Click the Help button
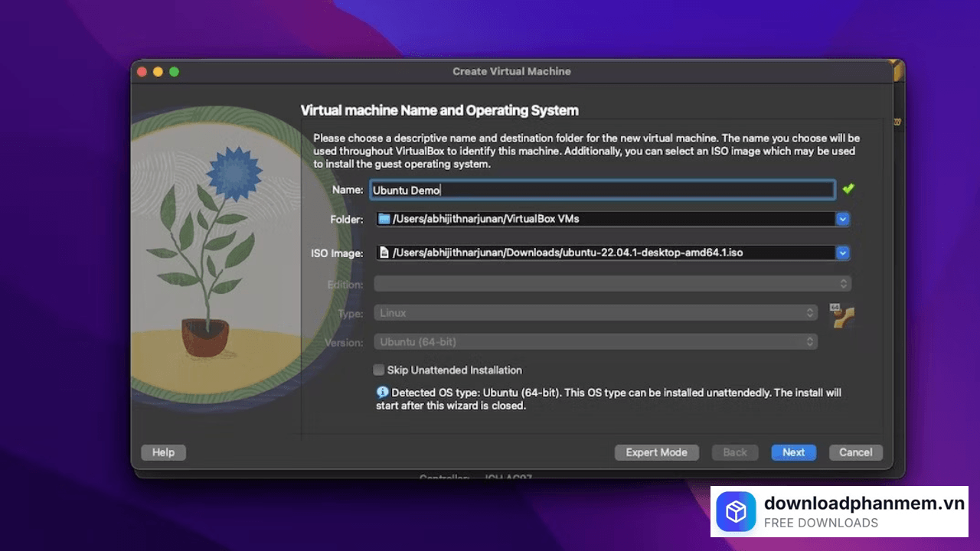The width and height of the screenshot is (980, 551). tap(163, 452)
